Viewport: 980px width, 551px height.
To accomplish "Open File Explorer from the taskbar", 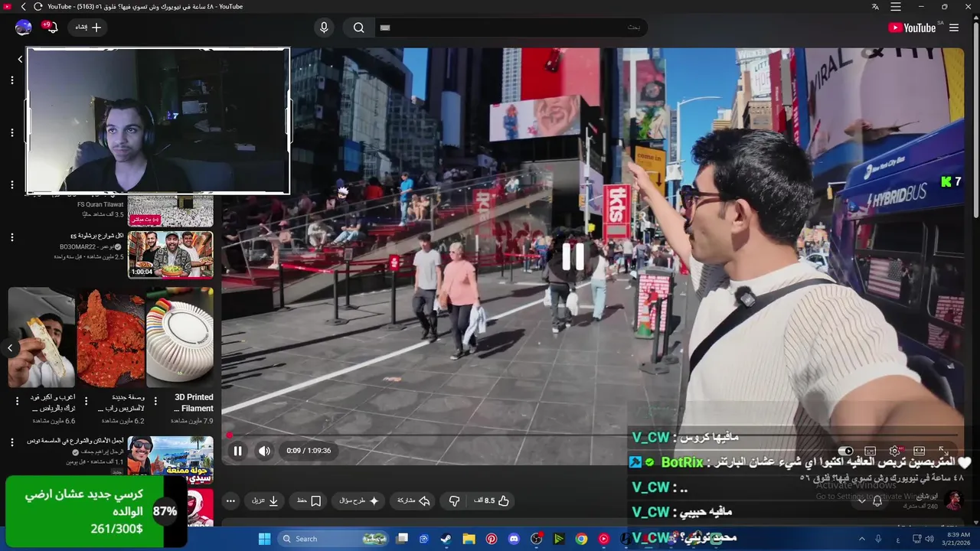I will (x=469, y=539).
